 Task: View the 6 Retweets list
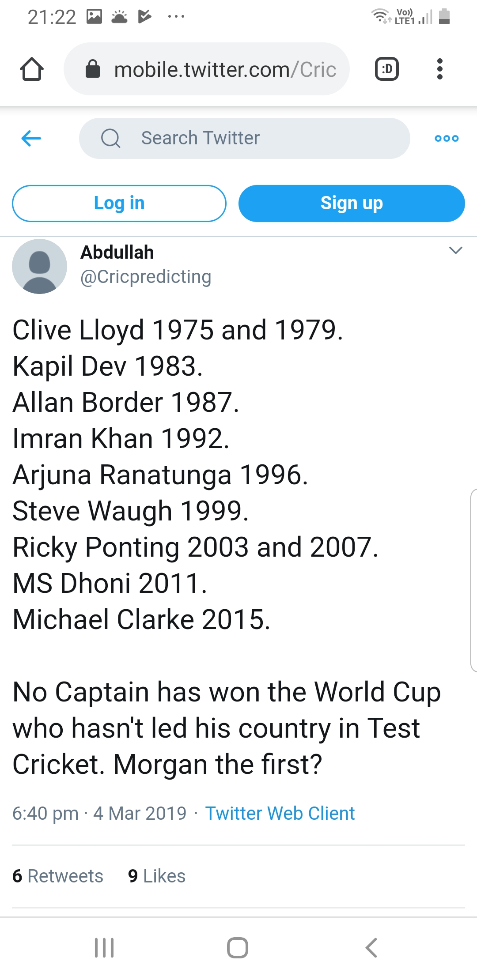tap(58, 876)
